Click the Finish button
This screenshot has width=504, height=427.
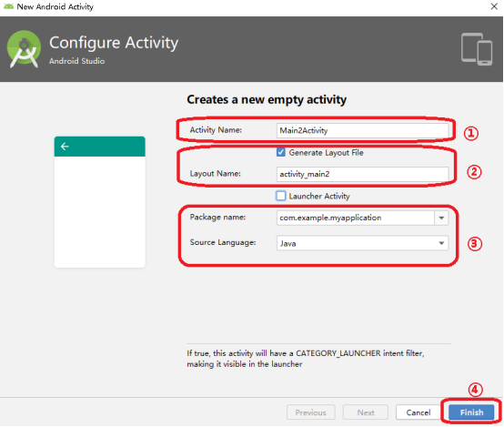pyautogui.click(x=471, y=412)
